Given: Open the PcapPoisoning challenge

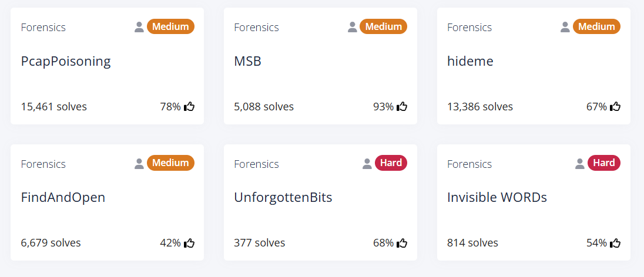Looking at the screenshot, I should [66, 61].
